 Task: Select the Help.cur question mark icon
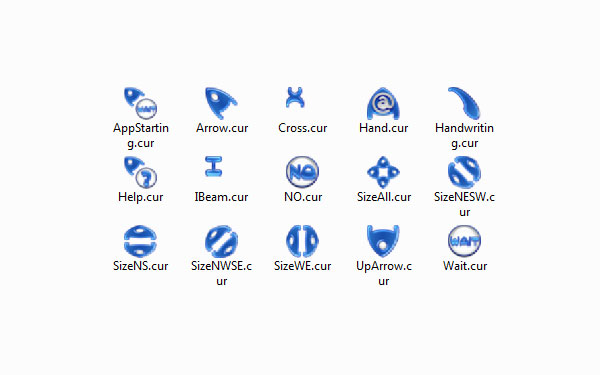pos(140,172)
